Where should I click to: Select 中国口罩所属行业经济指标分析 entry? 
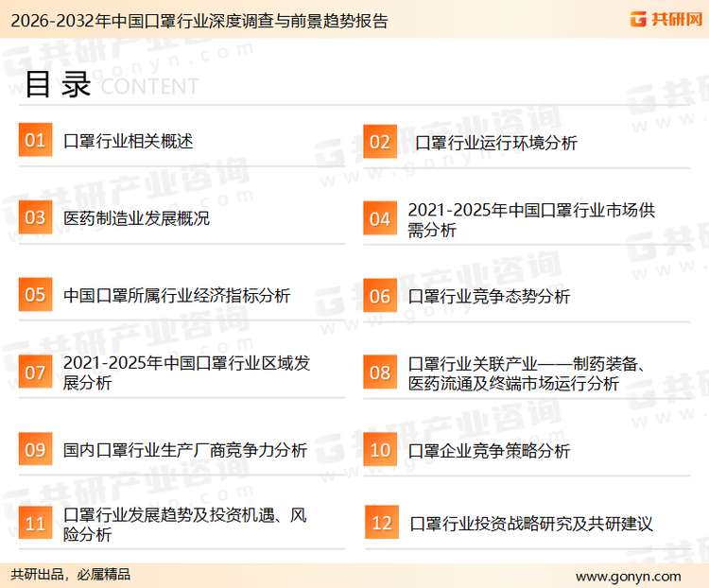(177, 295)
